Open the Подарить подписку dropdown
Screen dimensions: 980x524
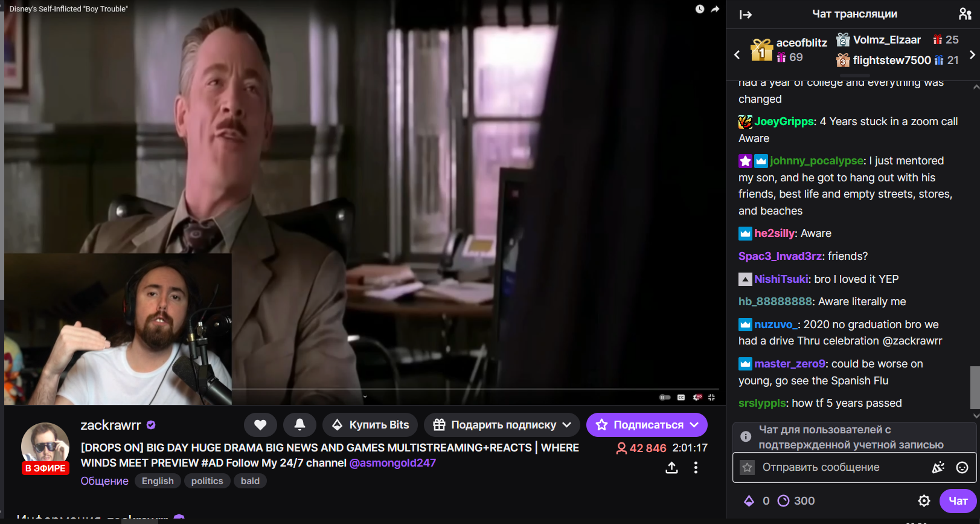(502, 425)
